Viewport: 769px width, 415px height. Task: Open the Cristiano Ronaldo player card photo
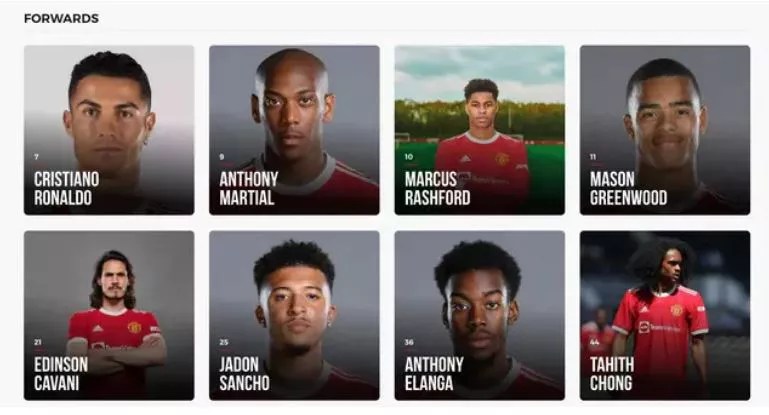109,130
